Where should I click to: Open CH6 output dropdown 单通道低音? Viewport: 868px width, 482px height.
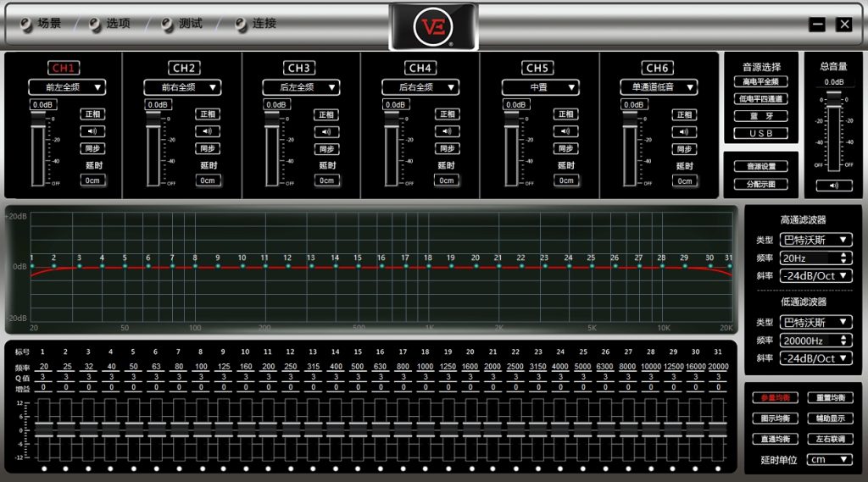click(659, 87)
